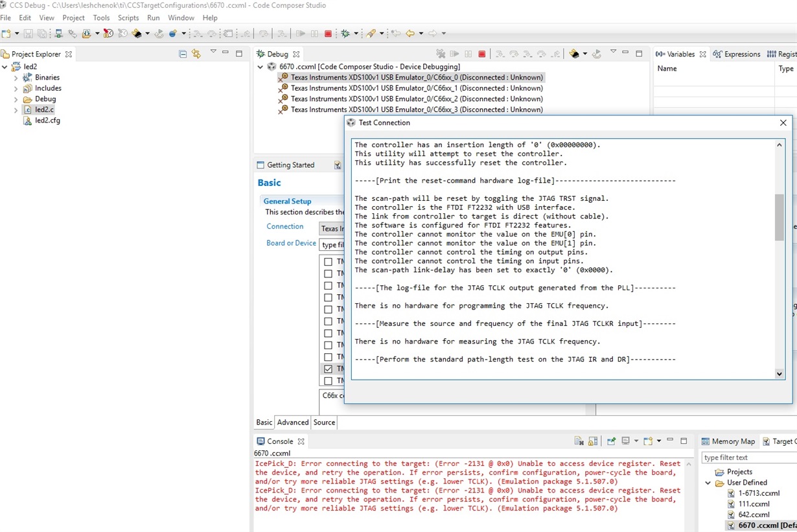Open Debug view menu dropdown triangle
The width and height of the screenshot is (797, 532).
tap(613, 51)
